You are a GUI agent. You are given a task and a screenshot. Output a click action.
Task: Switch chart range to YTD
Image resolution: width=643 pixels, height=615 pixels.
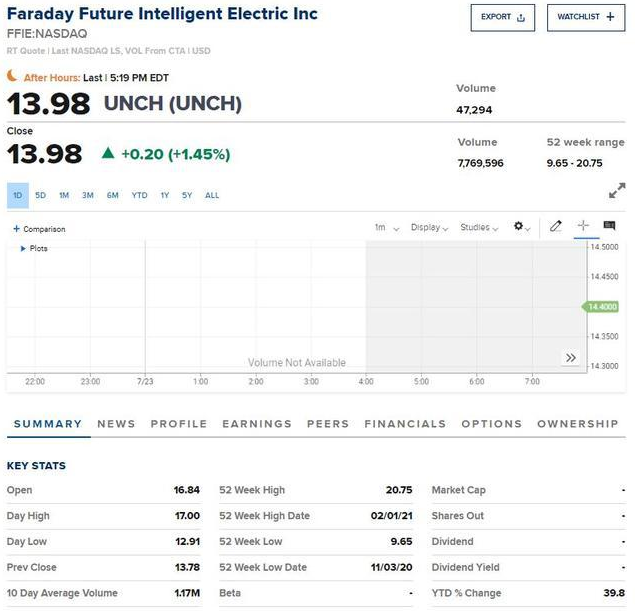point(139,195)
